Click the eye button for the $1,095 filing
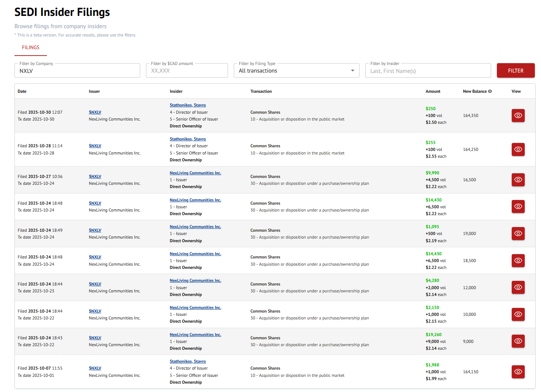This screenshot has height=392, width=541. 518,234
